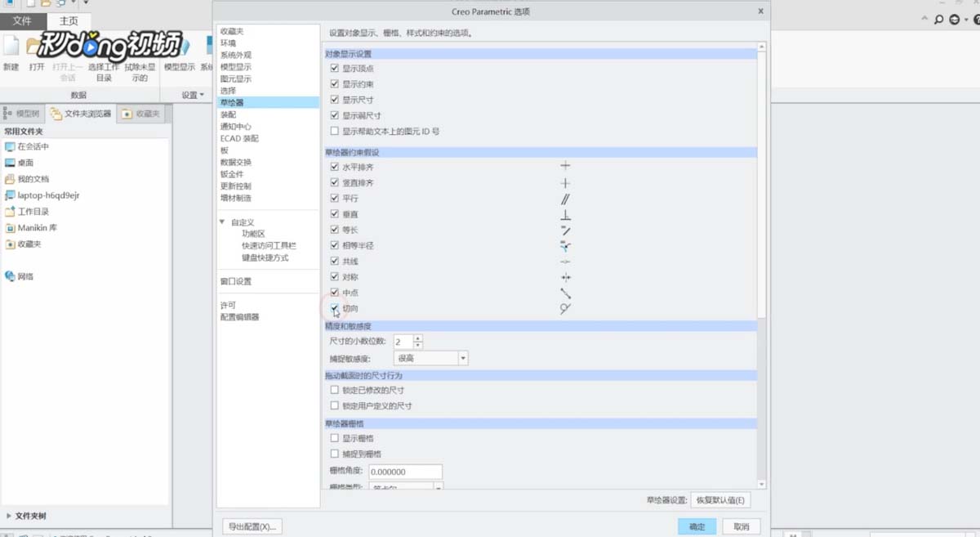This screenshot has width=980, height=537.
Task: Open Manikin 库 library item
Action: (x=31, y=228)
